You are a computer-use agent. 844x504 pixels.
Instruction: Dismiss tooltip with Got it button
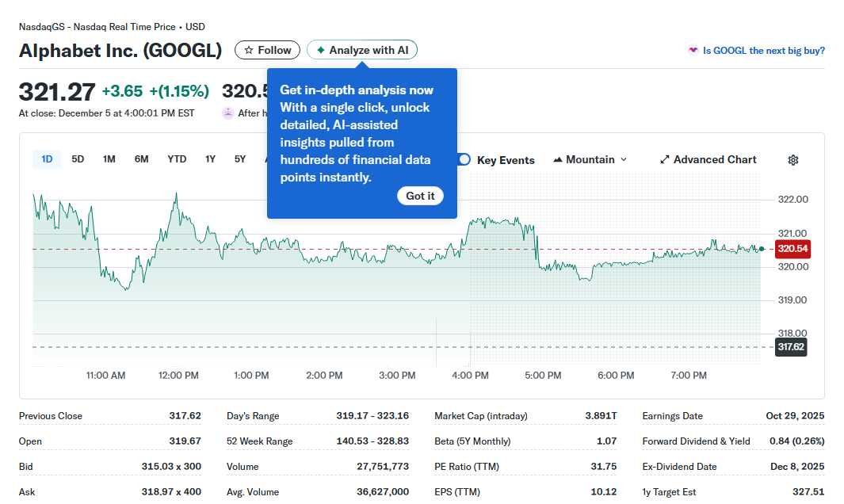pyautogui.click(x=420, y=196)
